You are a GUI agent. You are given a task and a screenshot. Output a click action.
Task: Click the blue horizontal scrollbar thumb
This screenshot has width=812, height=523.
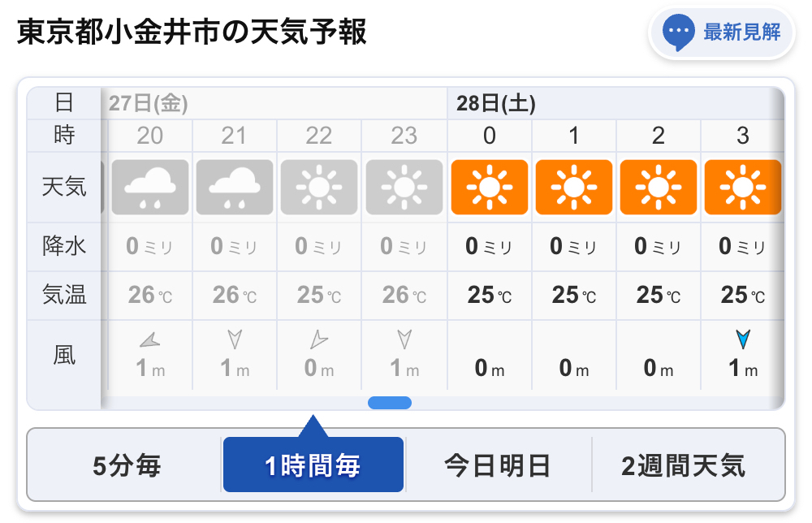[390, 403]
